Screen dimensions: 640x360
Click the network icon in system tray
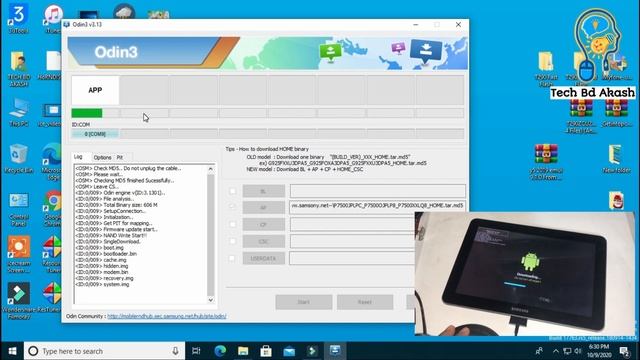(x=567, y=351)
